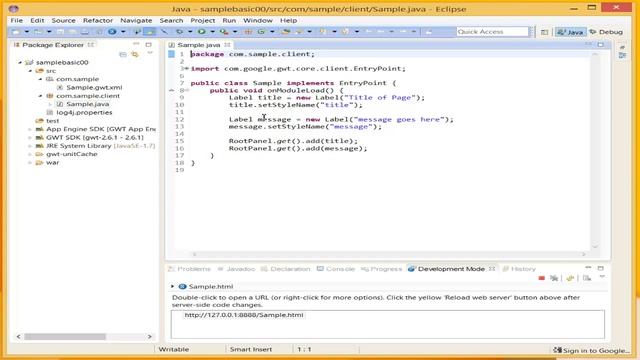Click the Sign in to Google status icon

[557, 350]
